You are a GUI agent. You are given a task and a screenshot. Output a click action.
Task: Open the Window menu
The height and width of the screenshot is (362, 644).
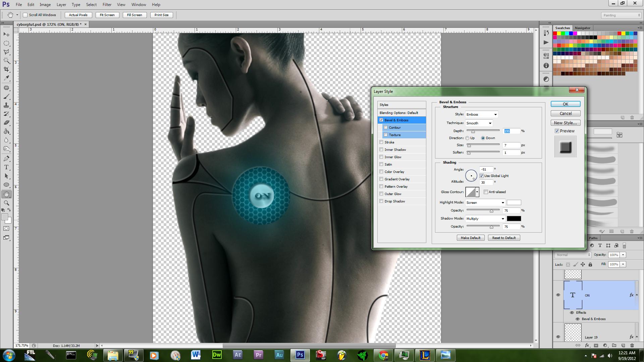[x=139, y=5]
